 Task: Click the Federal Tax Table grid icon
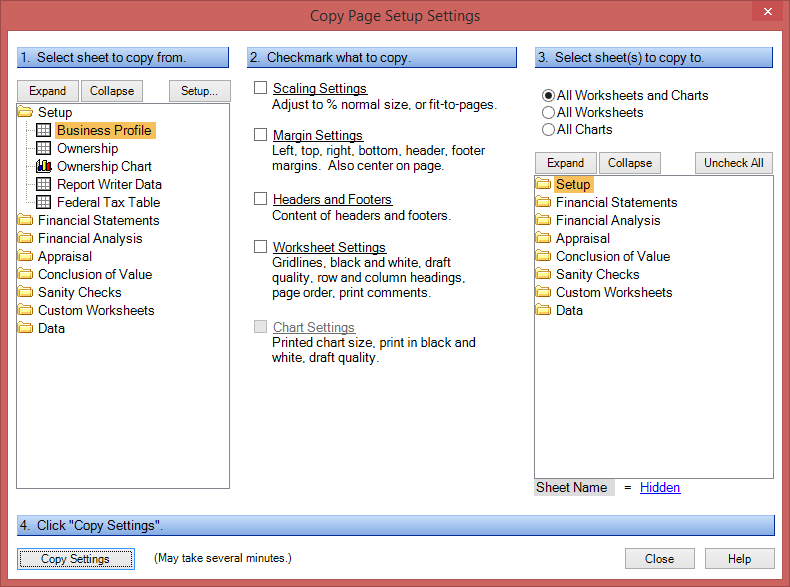(43, 202)
